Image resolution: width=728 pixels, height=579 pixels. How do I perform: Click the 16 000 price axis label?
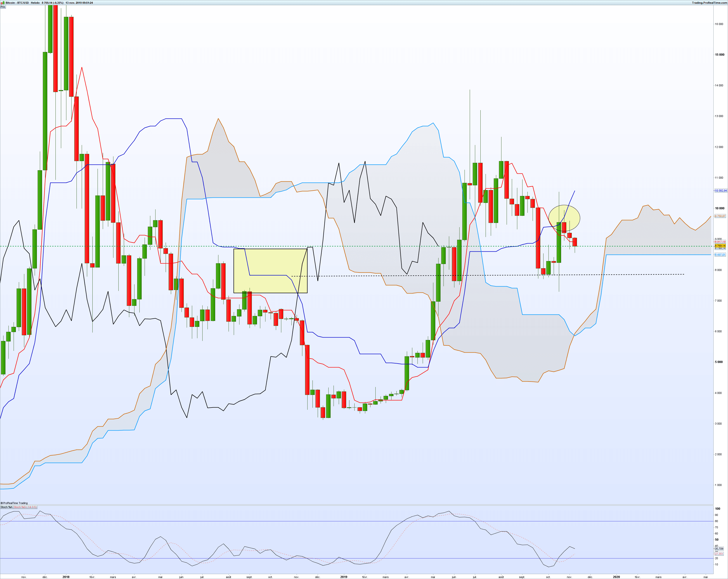pyautogui.click(x=719, y=24)
